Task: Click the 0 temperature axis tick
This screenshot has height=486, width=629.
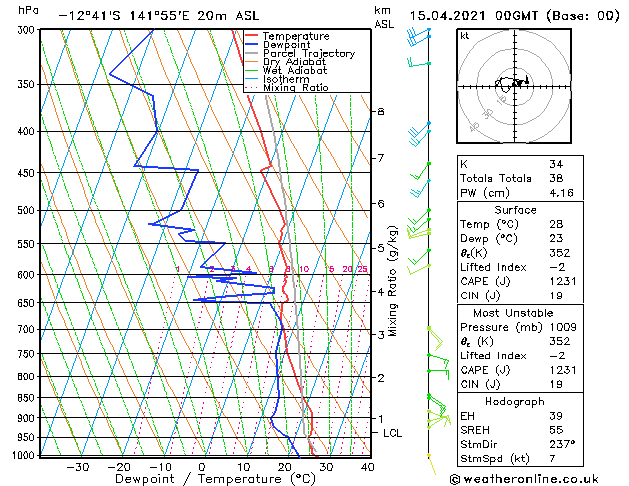Action: click(202, 468)
